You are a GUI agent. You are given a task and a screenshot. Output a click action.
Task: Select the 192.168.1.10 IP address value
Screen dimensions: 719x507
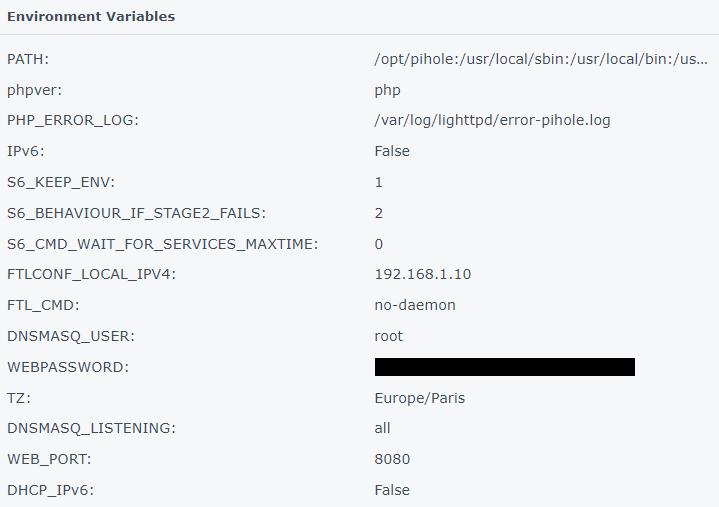[x=423, y=274]
